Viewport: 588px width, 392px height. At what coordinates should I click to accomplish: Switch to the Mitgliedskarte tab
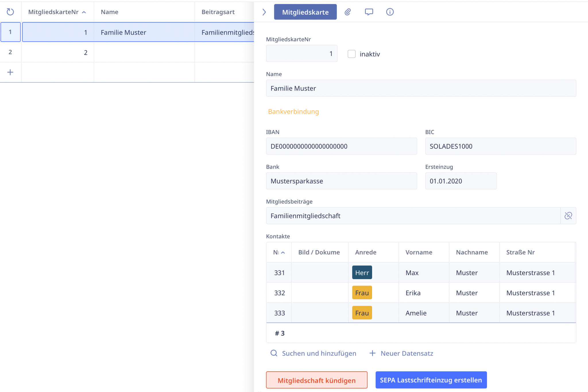point(305,12)
